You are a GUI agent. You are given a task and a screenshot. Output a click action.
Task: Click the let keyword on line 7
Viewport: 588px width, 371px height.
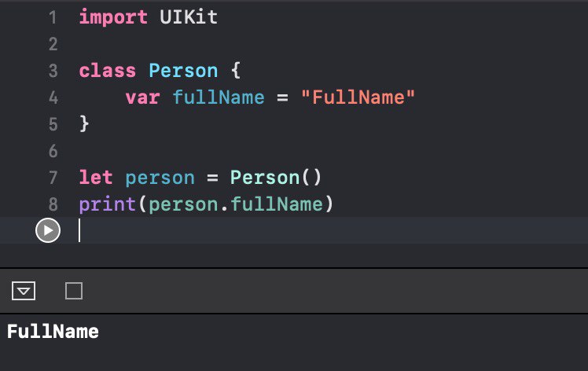95,178
